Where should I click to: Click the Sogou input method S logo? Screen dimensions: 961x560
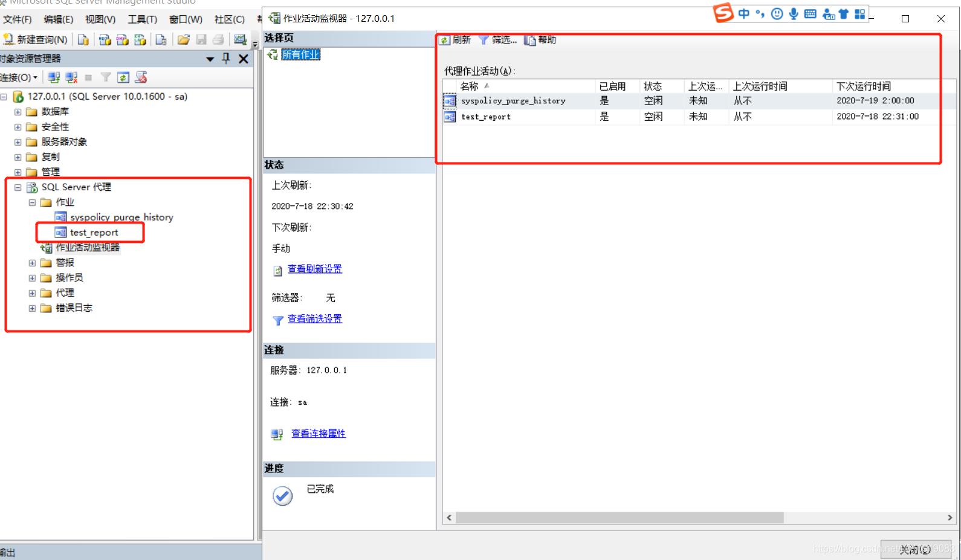point(723,13)
